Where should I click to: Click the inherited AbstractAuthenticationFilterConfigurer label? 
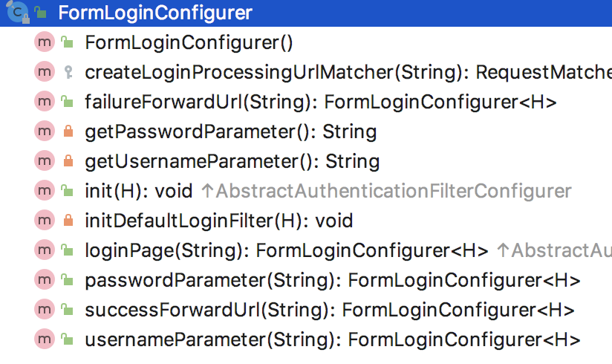coord(386,191)
